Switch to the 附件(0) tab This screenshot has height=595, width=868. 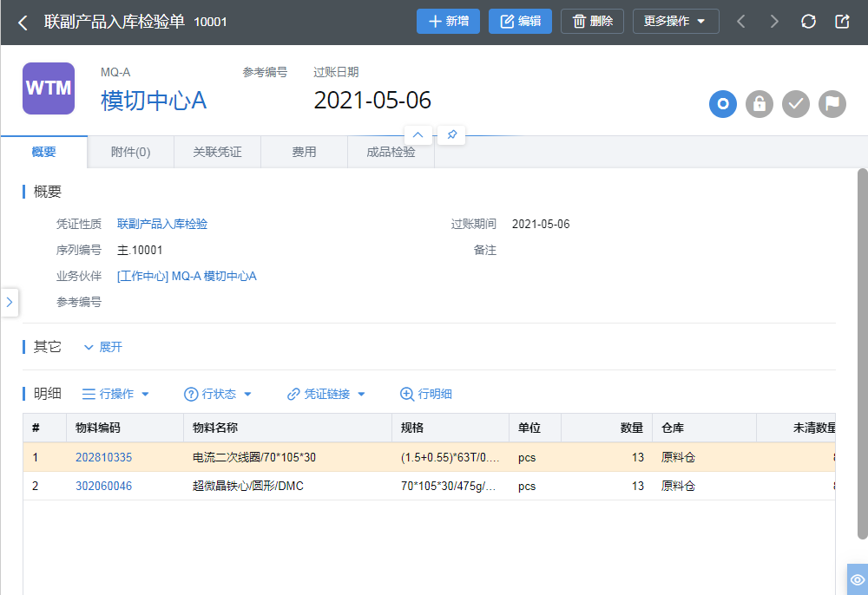[x=131, y=152]
